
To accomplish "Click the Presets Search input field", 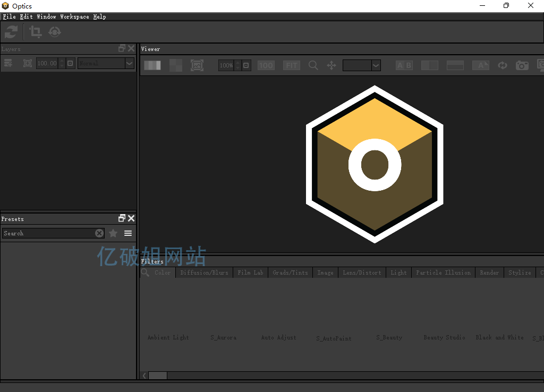I will point(48,233).
